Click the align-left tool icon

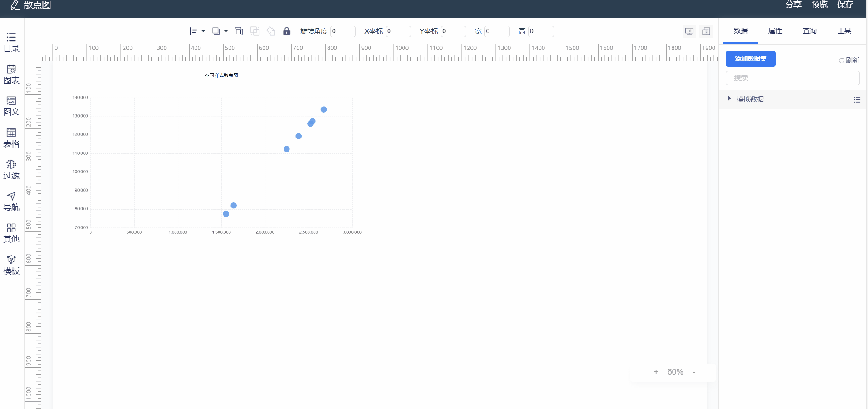[x=193, y=31]
